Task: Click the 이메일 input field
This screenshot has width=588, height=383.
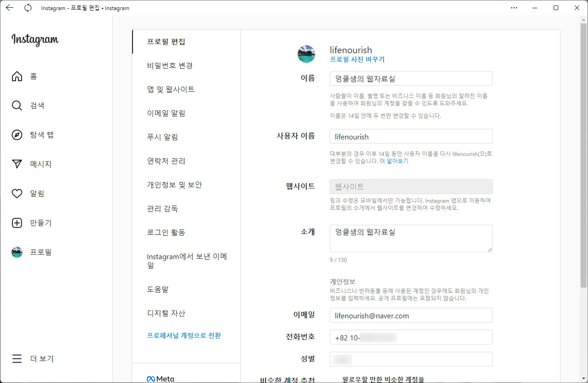Action: click(411, 316)
